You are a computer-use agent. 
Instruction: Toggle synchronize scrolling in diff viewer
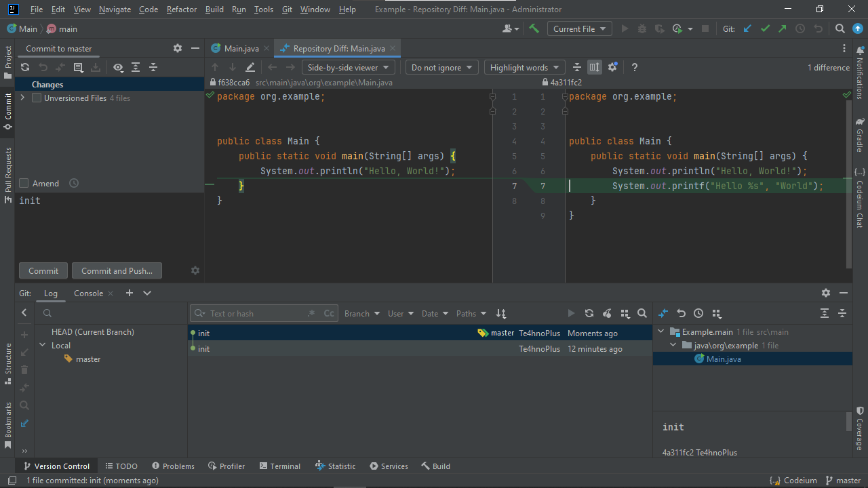tap(595, 67)
